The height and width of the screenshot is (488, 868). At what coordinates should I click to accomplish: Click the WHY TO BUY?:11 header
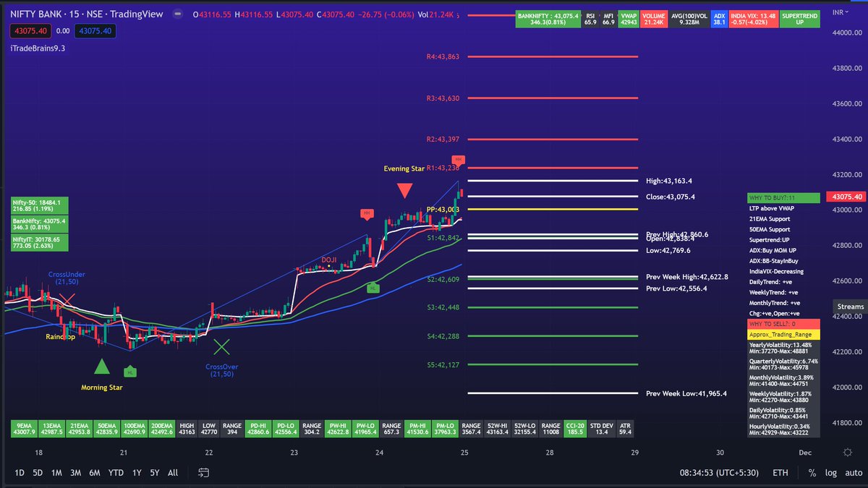[x=784, y=197]
